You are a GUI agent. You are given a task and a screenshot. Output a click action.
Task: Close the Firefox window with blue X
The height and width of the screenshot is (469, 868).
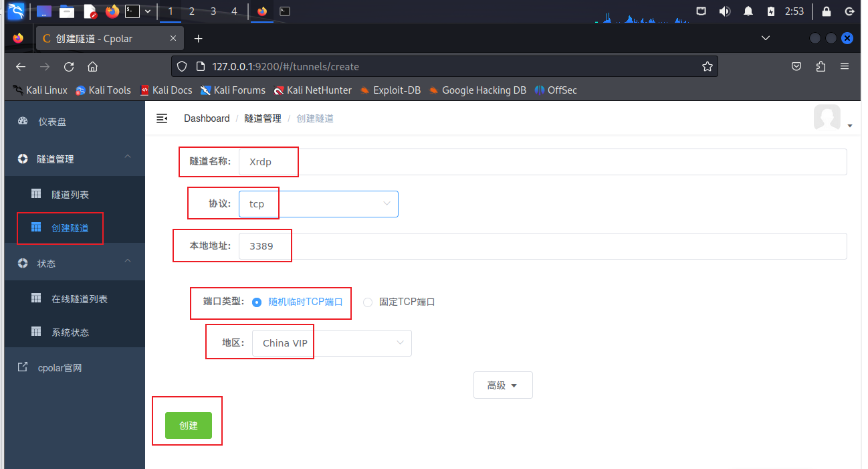click(847, 39)
